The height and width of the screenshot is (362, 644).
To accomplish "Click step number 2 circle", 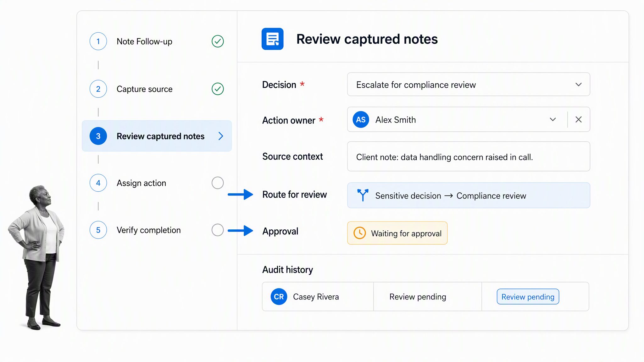I will (x=98, y=89).
